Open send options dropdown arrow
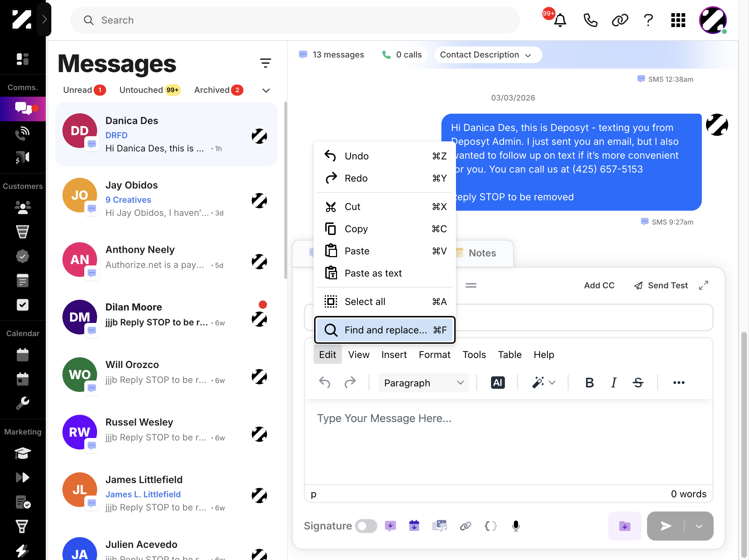This screenshot has height=560, width=749. (x=699, y=526)
